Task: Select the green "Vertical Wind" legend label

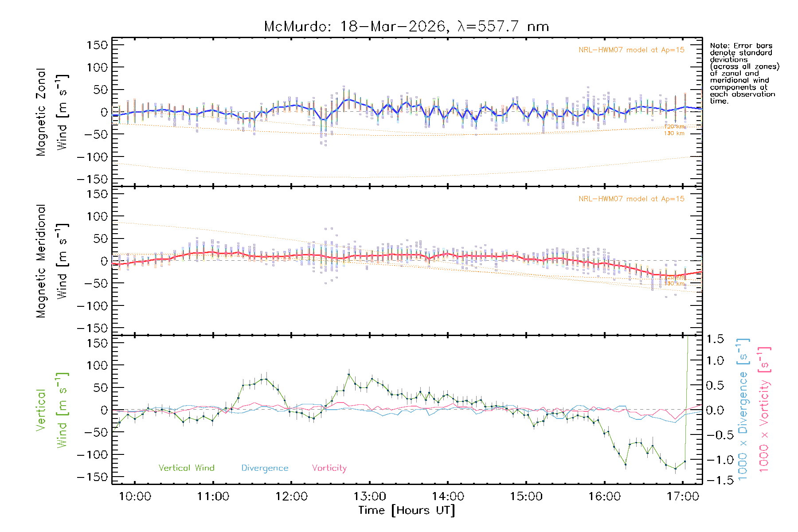Action: coord(186,468)
